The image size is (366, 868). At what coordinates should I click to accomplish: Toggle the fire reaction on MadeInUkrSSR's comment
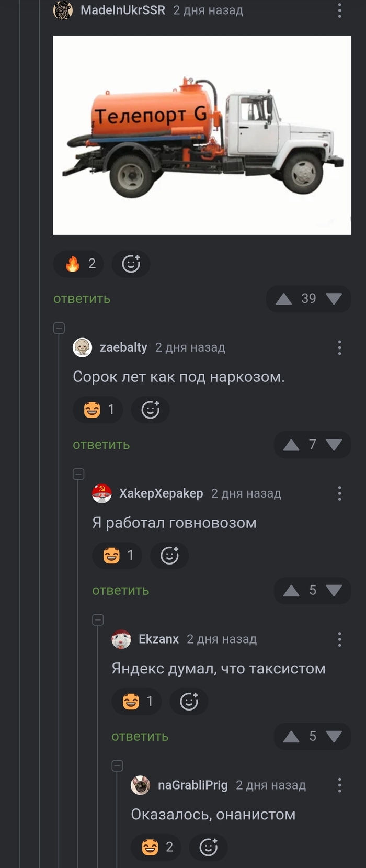(x=78, y=264)
